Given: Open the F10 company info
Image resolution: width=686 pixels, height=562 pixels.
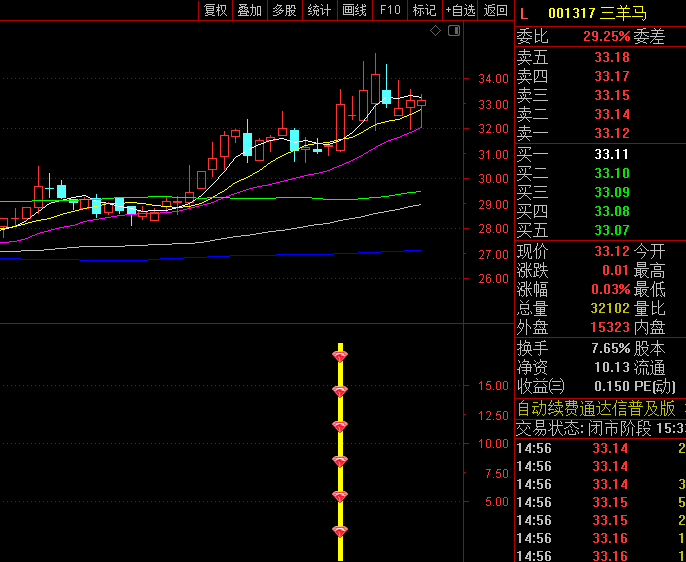Looking at the screenshot, I should [390, 10].
